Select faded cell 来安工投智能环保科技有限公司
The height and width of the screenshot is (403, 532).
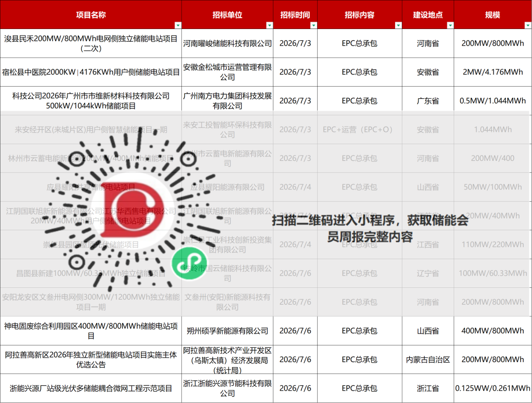click(227, 129)
